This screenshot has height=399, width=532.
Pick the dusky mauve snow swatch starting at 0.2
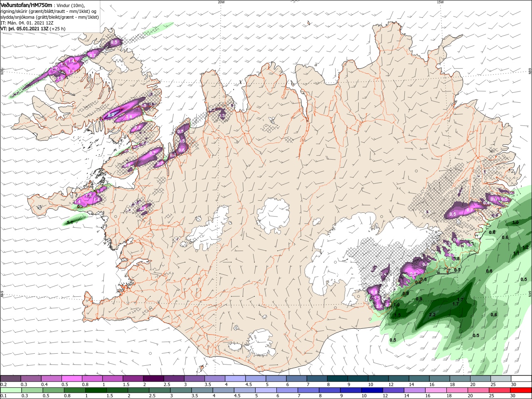click(10, 379)
